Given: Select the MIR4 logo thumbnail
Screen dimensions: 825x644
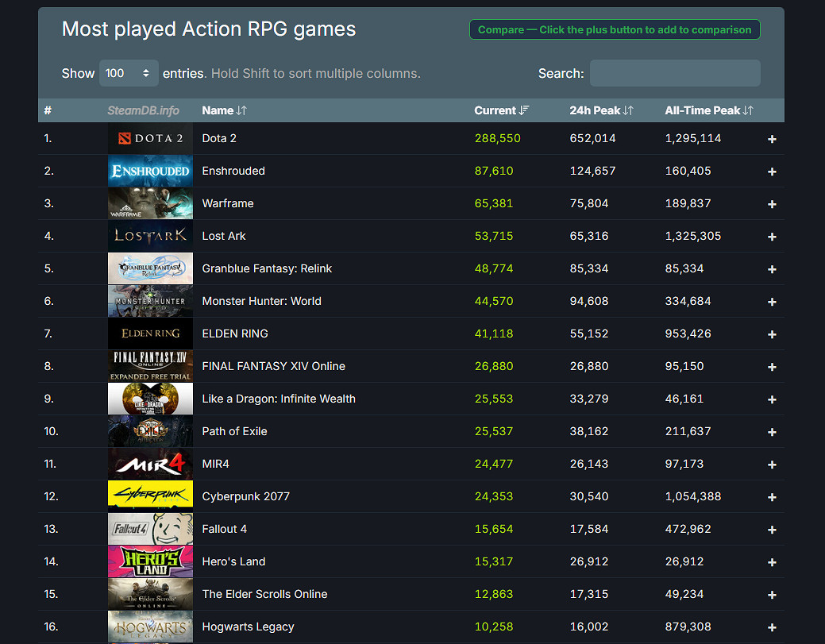Looking at the screenshot, I should [150, 464].
